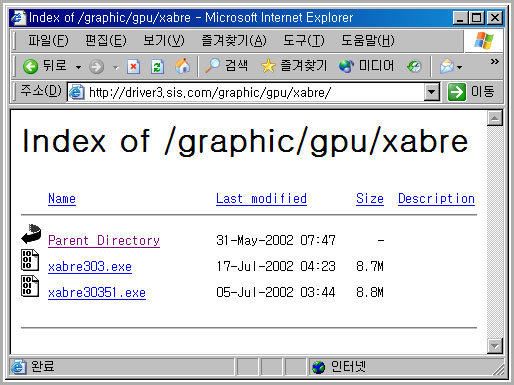Viewport: 514px width, 385px height.
Task: Click the window resize grip corner
Action: coord(499,369)
